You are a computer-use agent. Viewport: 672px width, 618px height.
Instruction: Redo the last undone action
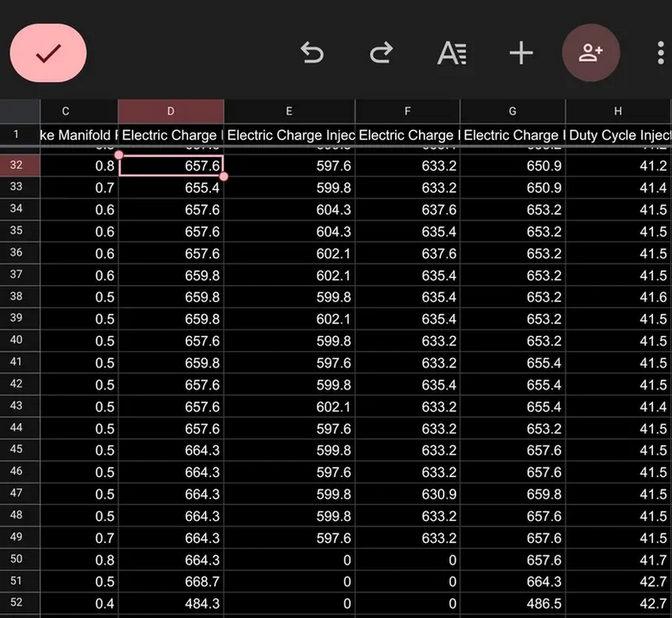[x=381, y=54]
